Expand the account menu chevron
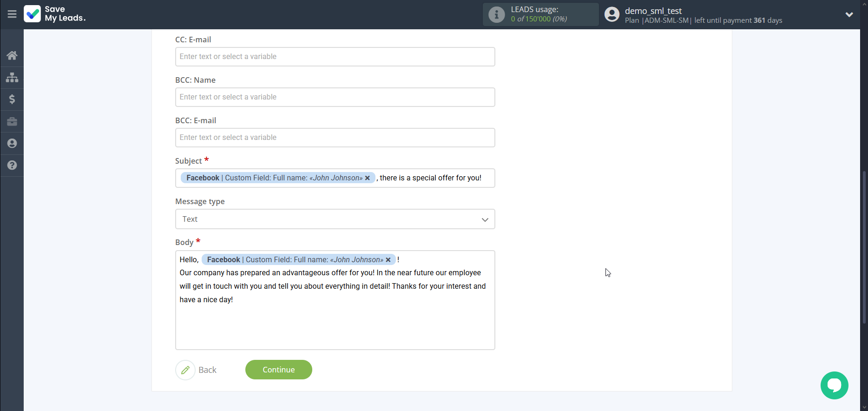Image resolution: width=868 pixels, height=411 pixels. 849,14
